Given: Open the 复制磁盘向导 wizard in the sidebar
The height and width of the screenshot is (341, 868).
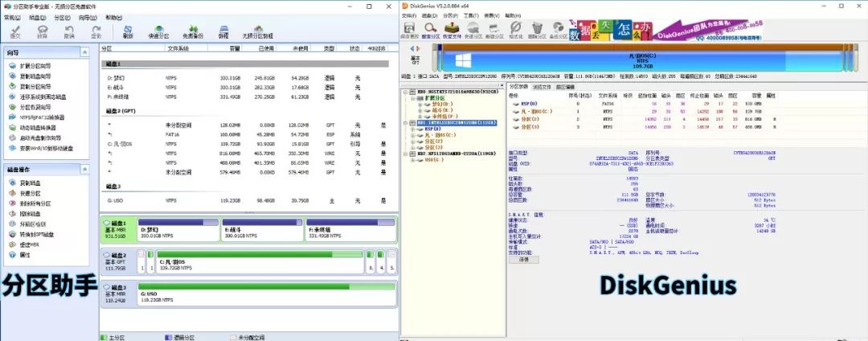Looking at the screenshot, I should click(x=36, y=76).
